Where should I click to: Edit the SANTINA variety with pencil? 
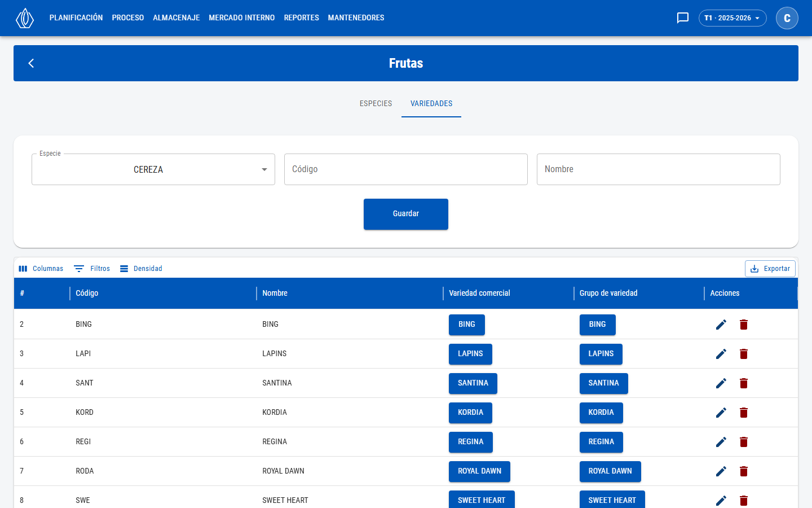[x=721, y=383]
